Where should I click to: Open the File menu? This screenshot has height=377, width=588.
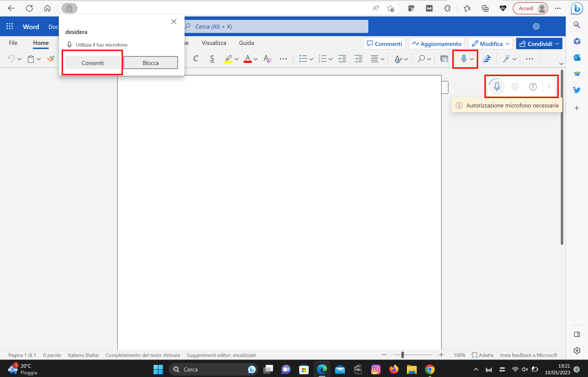point(13,43)
